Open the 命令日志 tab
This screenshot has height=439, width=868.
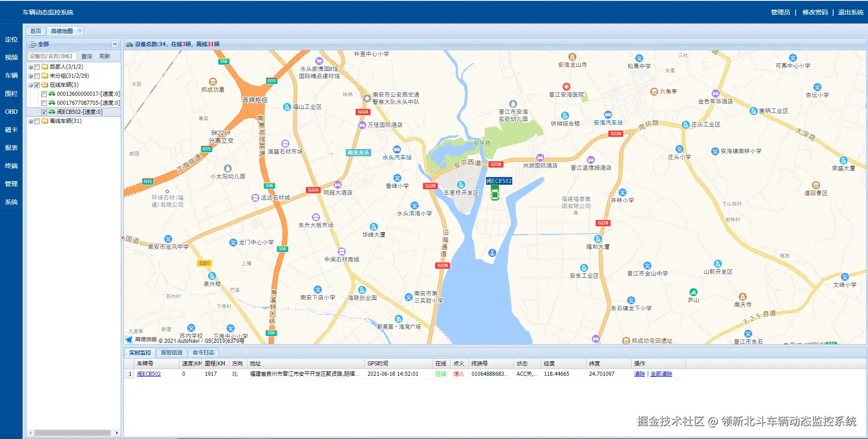[x=203, y=353]
